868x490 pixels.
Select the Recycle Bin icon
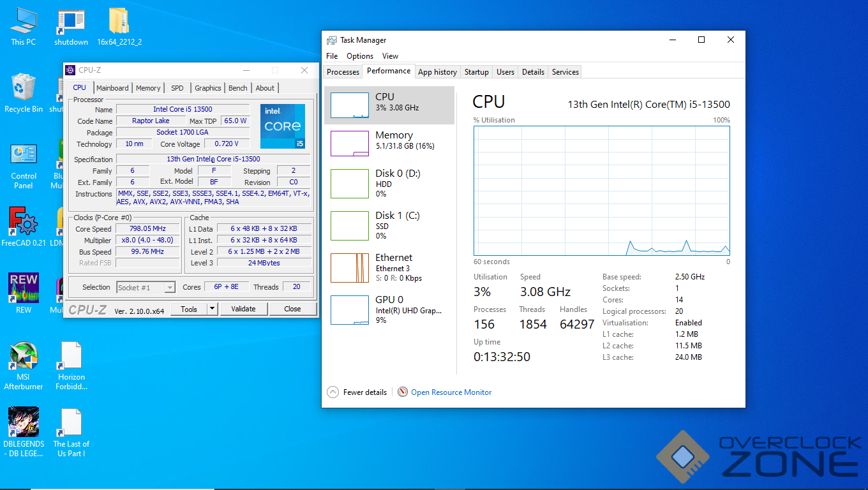pyautogui.click(x=23, y=93)
